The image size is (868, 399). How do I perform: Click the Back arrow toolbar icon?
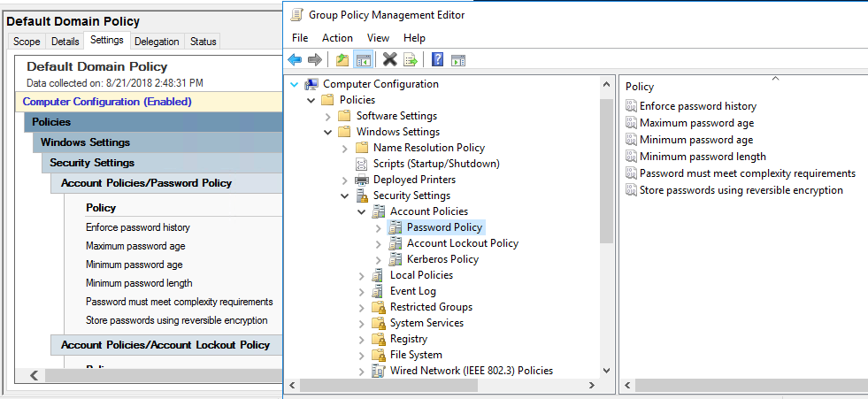click(x=295, y=59)
